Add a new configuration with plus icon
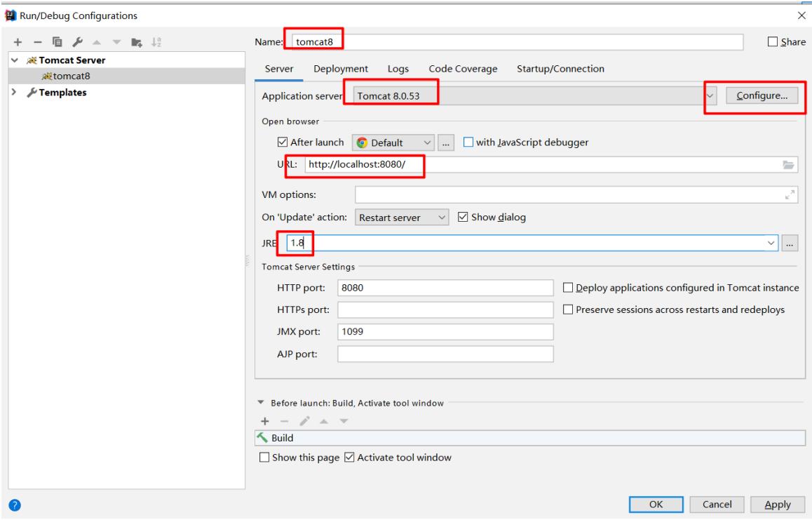 [18, 43]
